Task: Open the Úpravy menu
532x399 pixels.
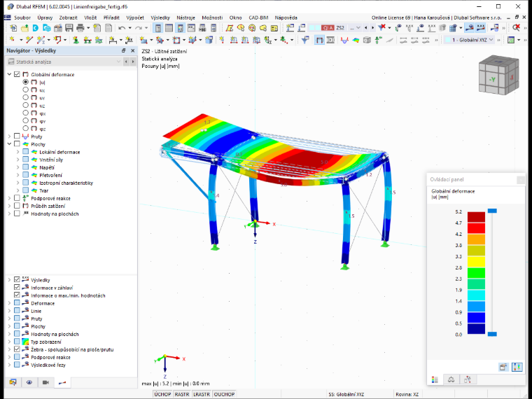Action: 45,17
